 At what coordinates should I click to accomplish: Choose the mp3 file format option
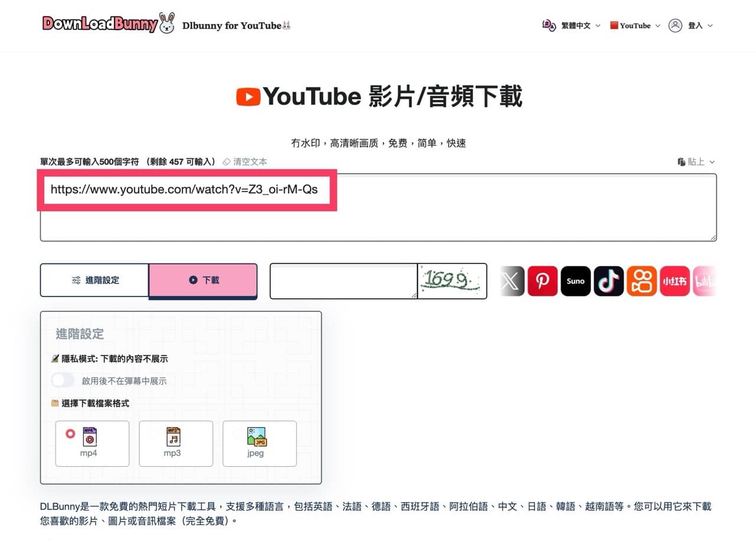pos(176,444)
